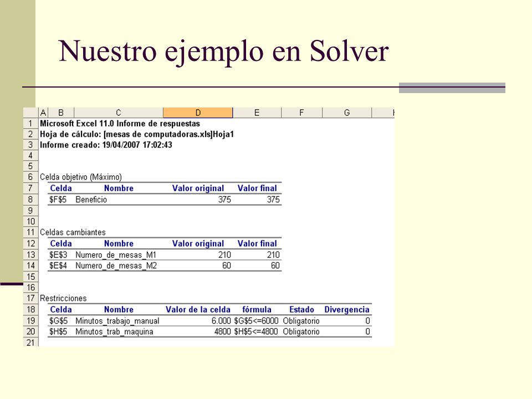The width and height of the screenshot is (532, 399).
Task: Click the $E$3 cell reference
Action: [x=58, y=255]
